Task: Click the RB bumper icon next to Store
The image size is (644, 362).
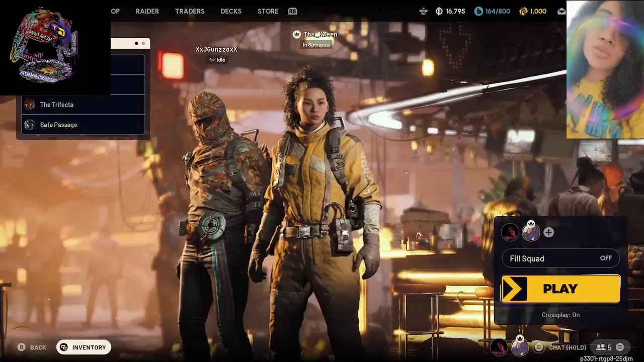Action: point(292,11)
